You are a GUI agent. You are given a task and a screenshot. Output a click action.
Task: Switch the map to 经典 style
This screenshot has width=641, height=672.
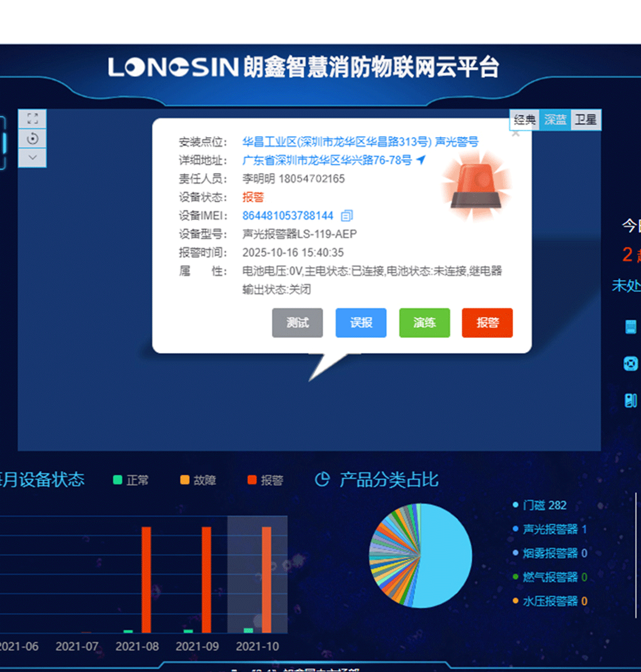pyautogui.click(x=525, y=120)
